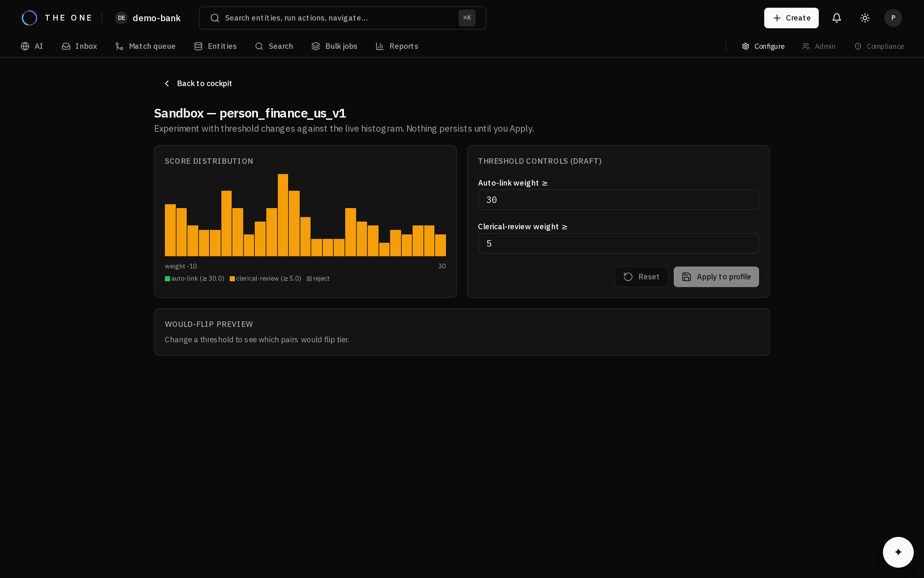Open the sparkle AI assistant floating button
The image size is (924, 578).
click(x=898, y=552)
